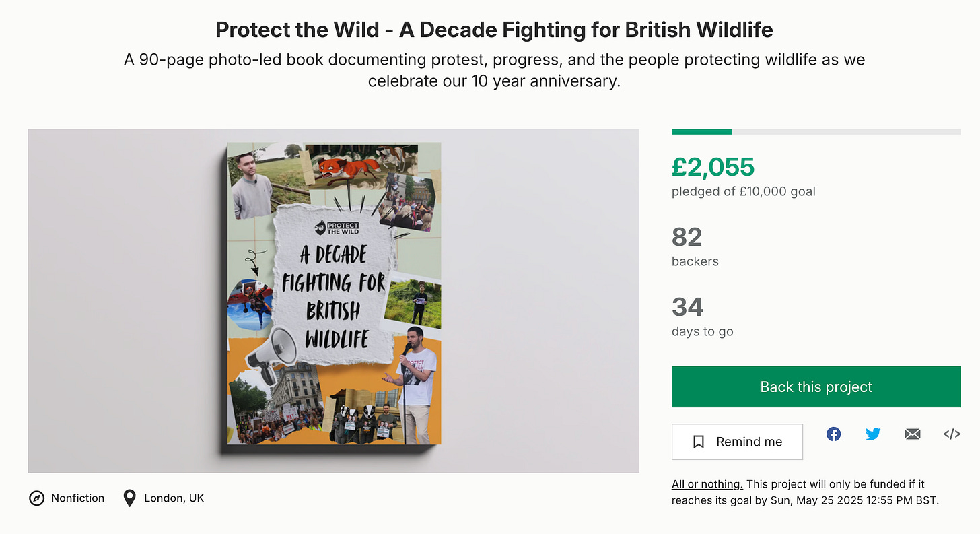Click the compass icon beside Nonfiction
The height and width of the screenshot is (534, 980).
pos(36,498)
